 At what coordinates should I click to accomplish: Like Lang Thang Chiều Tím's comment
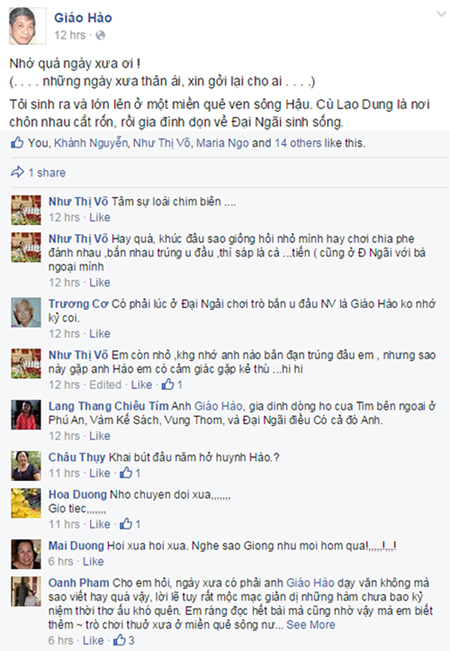tap(100, 436)
